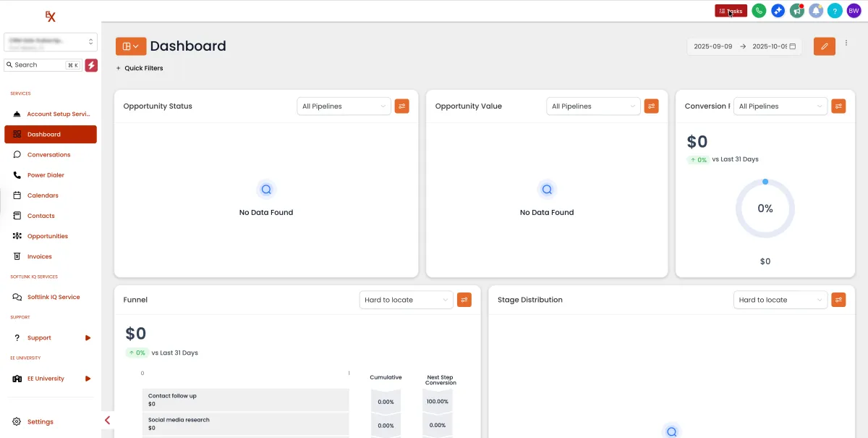
Task: Collapse the sidebar with the red chevron
Action: coord(108,421)
